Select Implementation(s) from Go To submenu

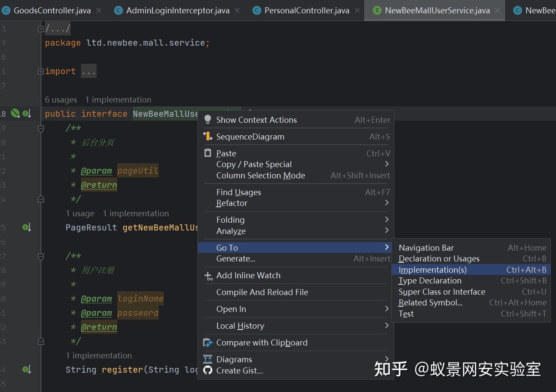432,270
